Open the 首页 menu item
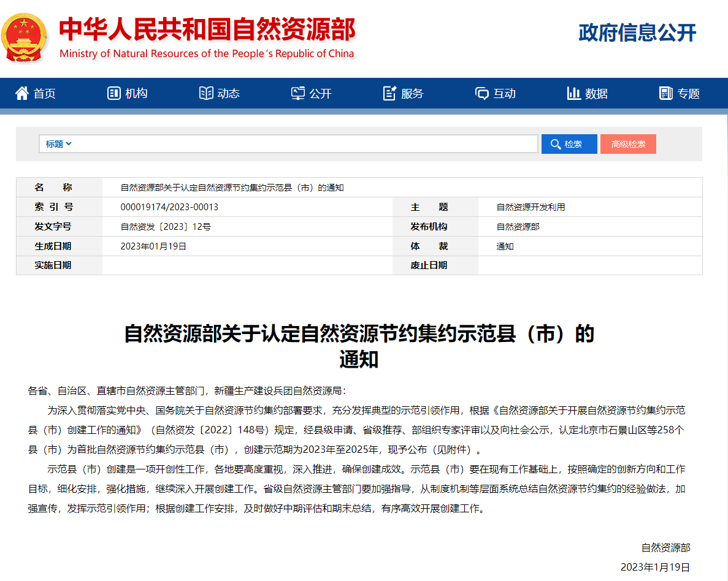Viewport: 728px width, 581px height. [36, 93]
